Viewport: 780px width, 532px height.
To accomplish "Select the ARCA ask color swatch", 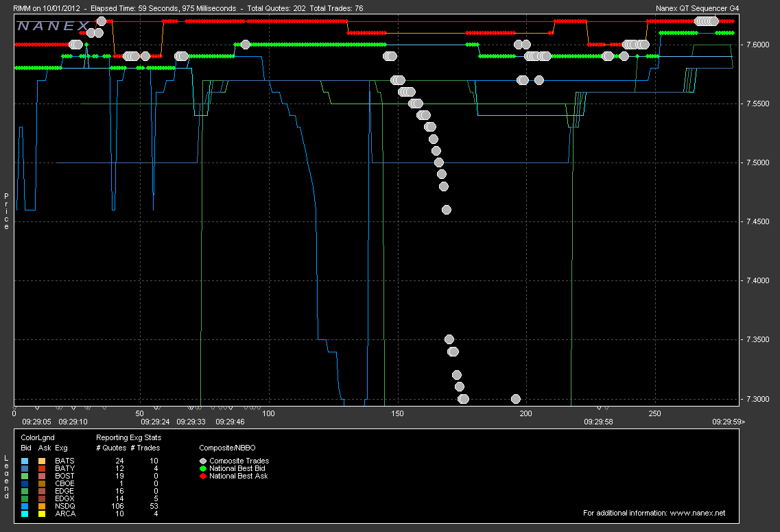I will point(42,513).
